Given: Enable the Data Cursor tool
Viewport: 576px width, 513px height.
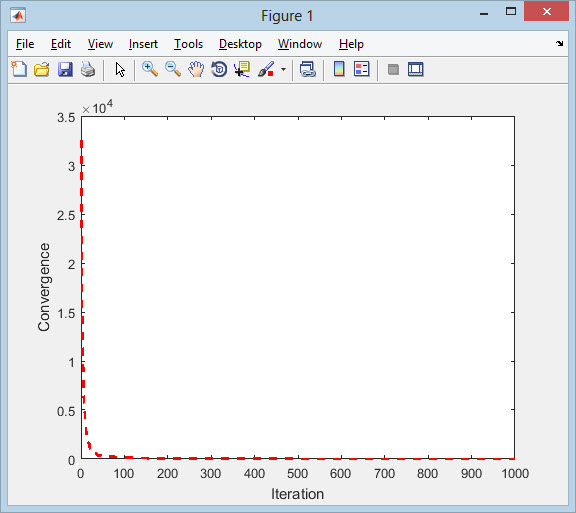Looking at the screenshot, I should 242,69.
